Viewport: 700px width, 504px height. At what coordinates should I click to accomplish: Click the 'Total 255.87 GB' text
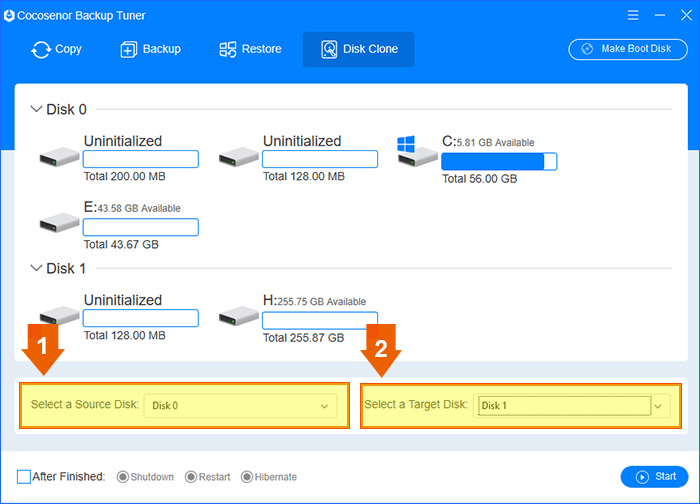click(303, 338)
